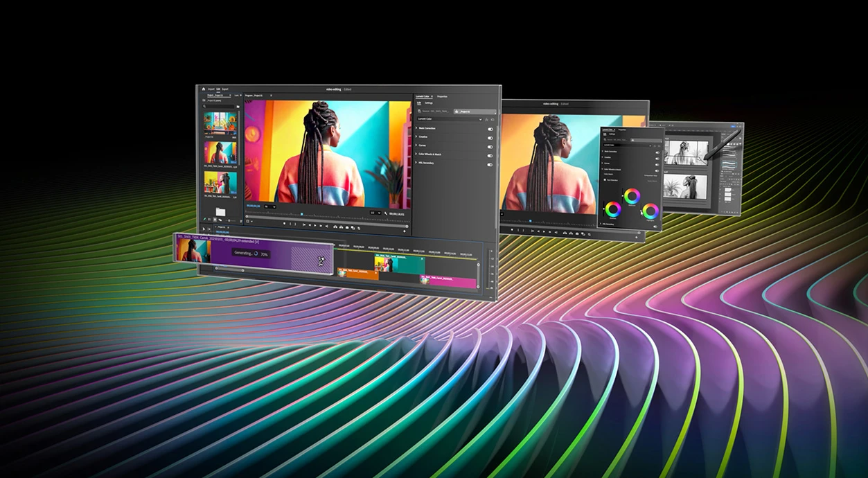Click the Export Frame camera icon in the main monitor
Image resolution: width=868 pixels, height=478 pixels.
tap(347, 227)
